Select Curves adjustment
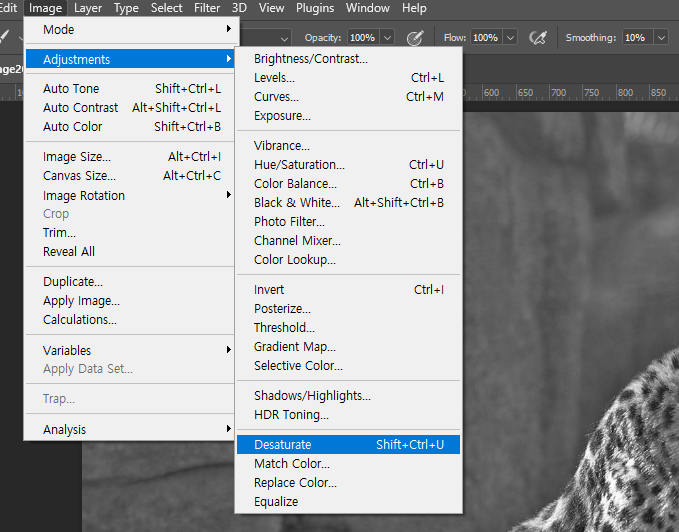Viewport: 679px width, 532px height. (x=348, y=97)
